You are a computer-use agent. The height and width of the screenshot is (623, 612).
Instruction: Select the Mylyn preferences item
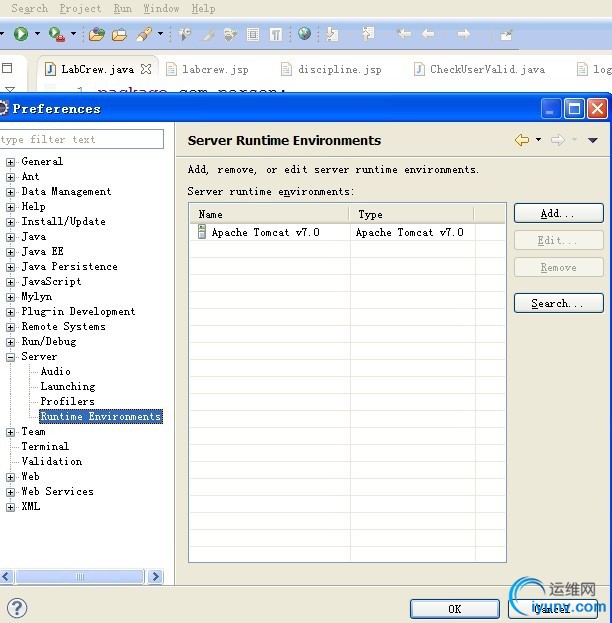click(x=37, y=296)
